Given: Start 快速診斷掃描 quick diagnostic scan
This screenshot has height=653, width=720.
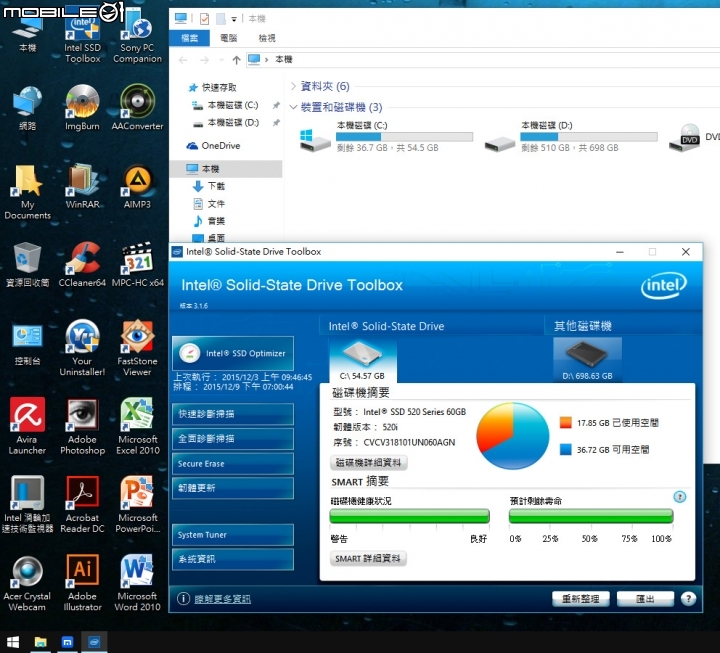Looking at the screenshot, I should click(233, 414).
